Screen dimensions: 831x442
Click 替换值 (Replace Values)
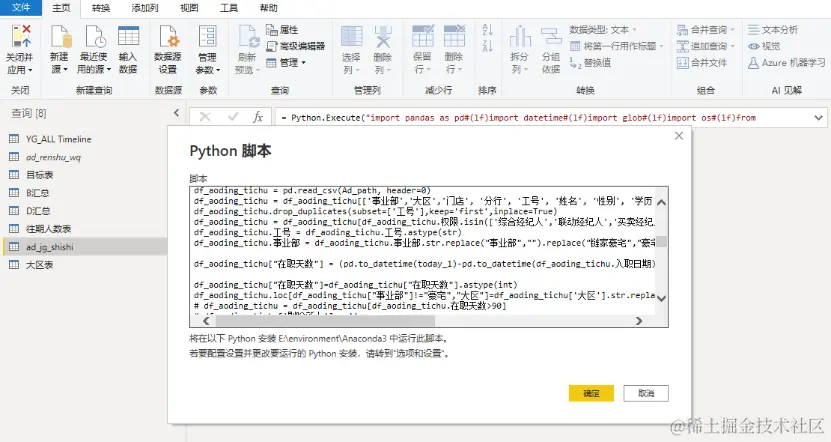pyautogui.click(x=590, y=63)
